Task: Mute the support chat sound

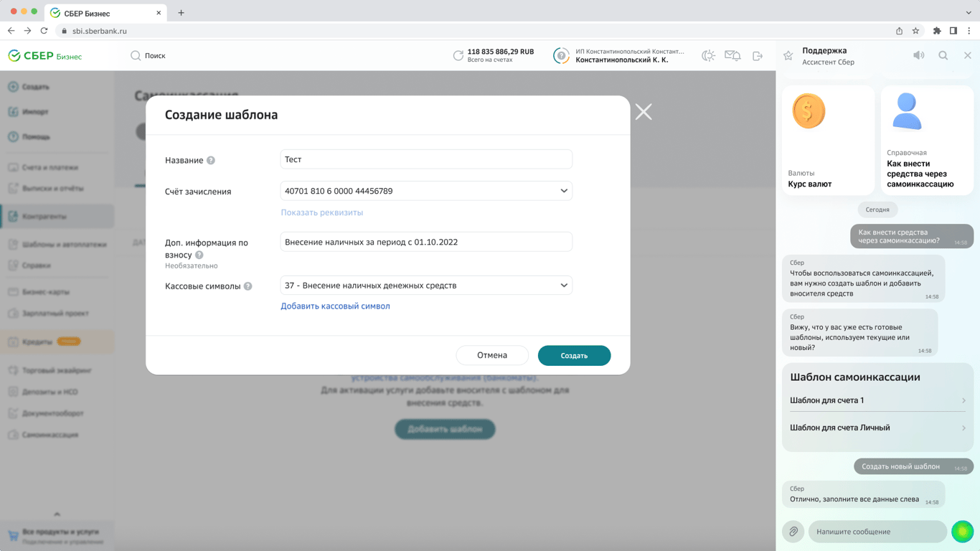Action: point(918,55)
